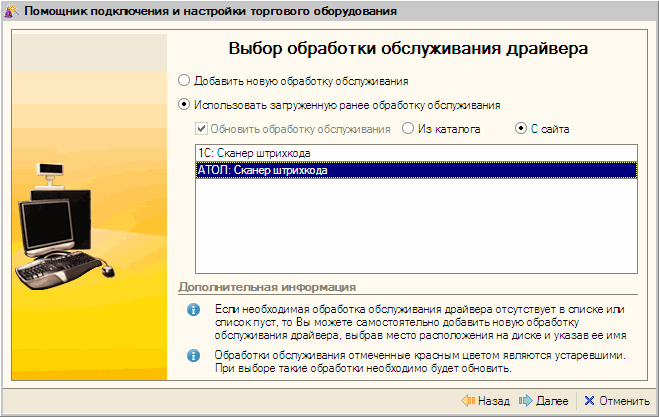Select 'Добавить новую обработку обслуживания' option

point(183,80)
